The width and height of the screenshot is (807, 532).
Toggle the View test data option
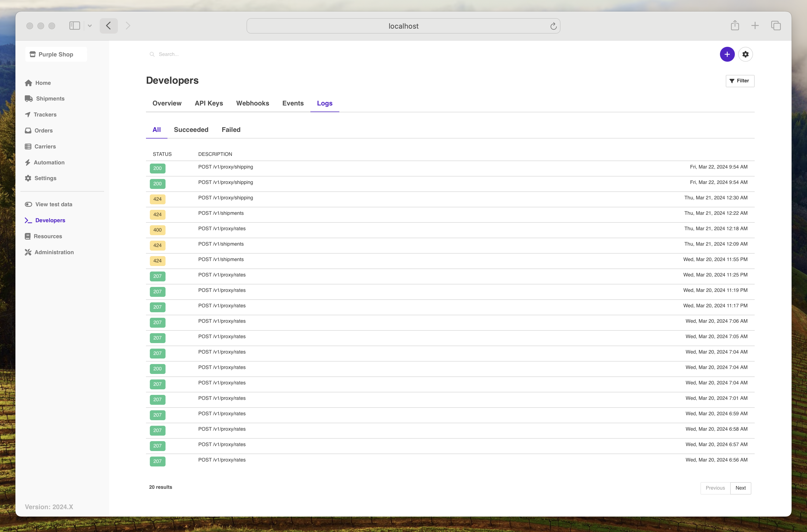pos(28,204)
